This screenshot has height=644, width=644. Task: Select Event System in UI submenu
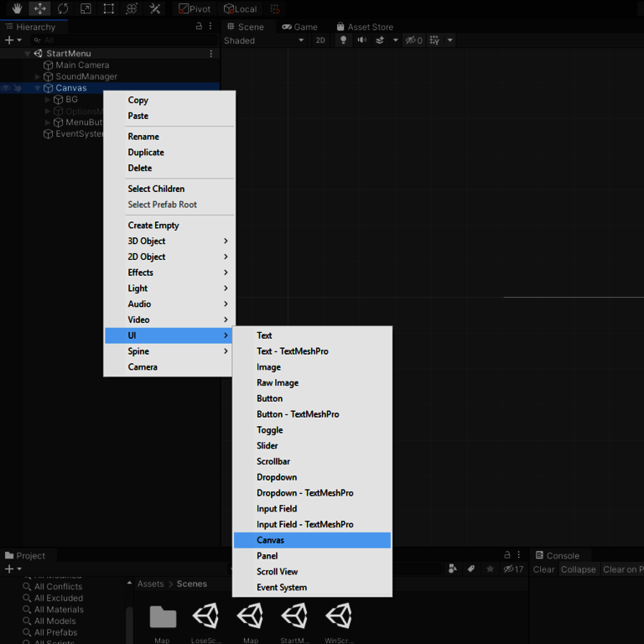tap(312, 588)
